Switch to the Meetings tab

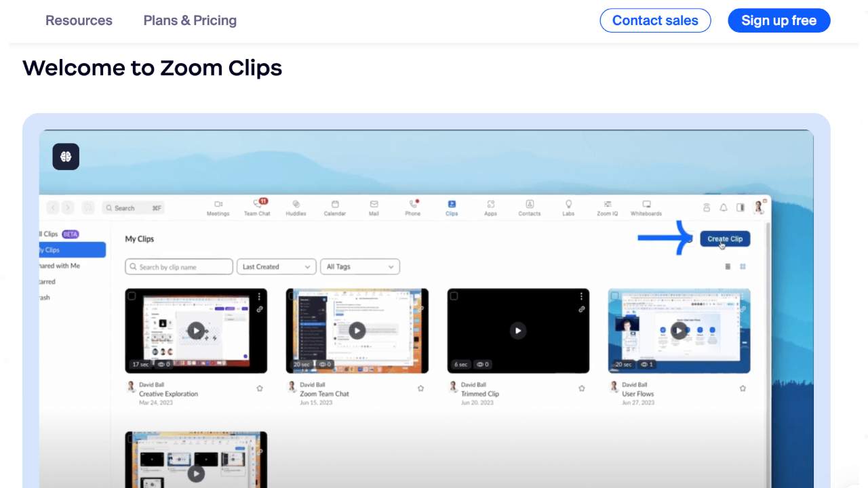click(218, 207)
